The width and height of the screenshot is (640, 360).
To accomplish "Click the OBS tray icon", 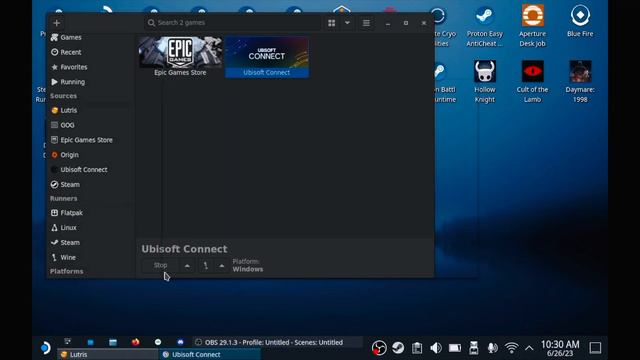I will click(x=379, y=348).
